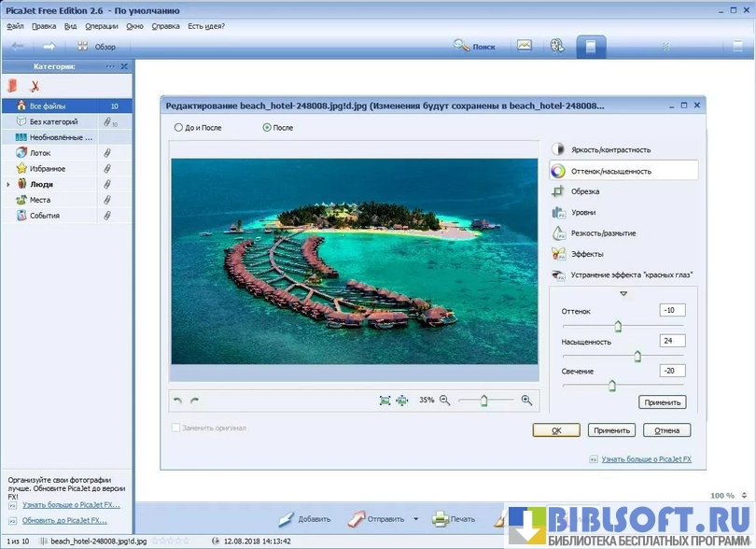Open the Отправить dropdown arrow
Screen dimensions: 756x549
tap(415, 519)
